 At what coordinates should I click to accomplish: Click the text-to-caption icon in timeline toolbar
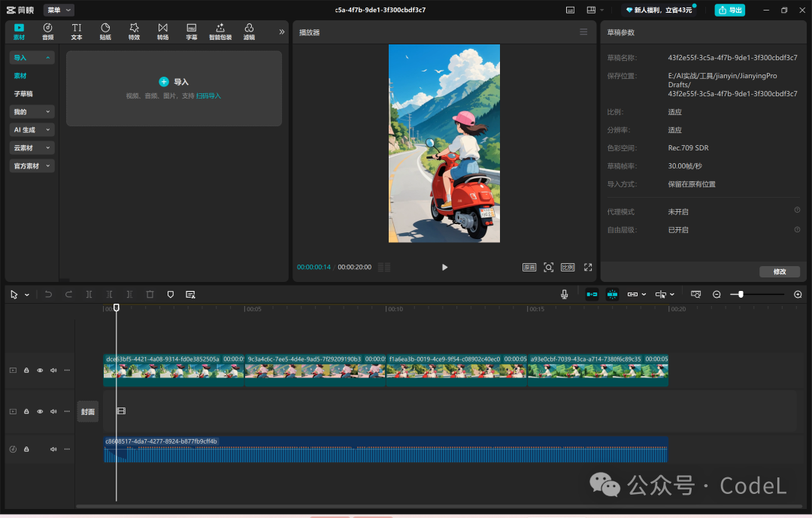click(190, 294)
